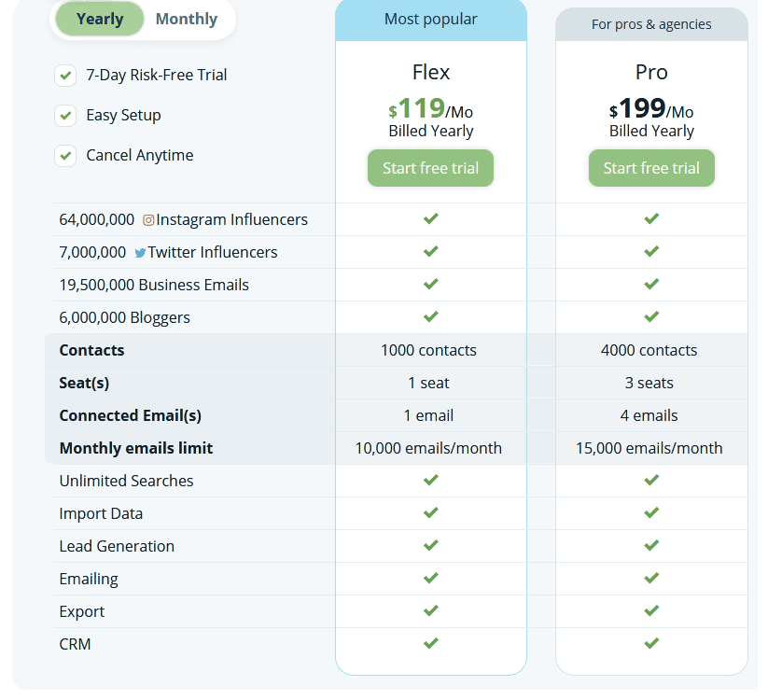768x700 pixels.
Task: Click the Pro checkmark for Twitter Influencers
Action: [651, 251]
